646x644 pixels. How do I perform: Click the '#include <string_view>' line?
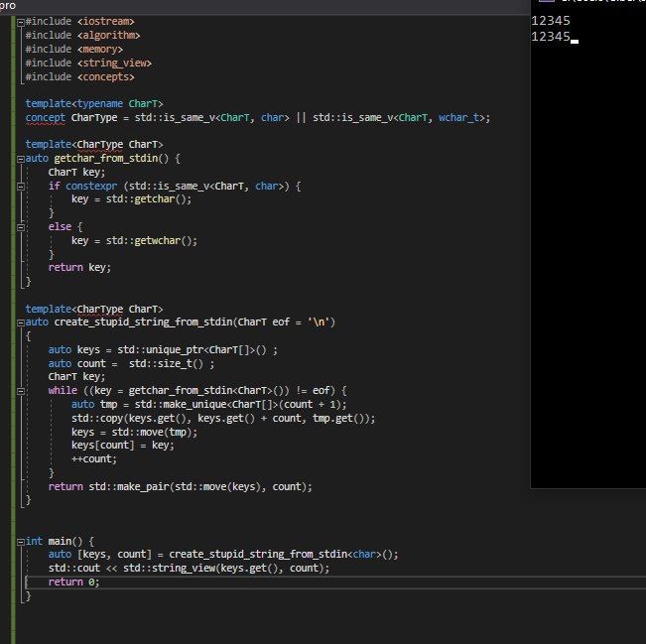pyautogui.click(x=88, y=64)
